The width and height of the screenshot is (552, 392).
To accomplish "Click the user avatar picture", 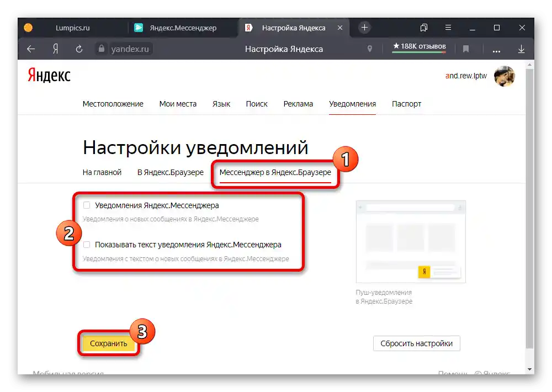I will [x=505, y=76].
